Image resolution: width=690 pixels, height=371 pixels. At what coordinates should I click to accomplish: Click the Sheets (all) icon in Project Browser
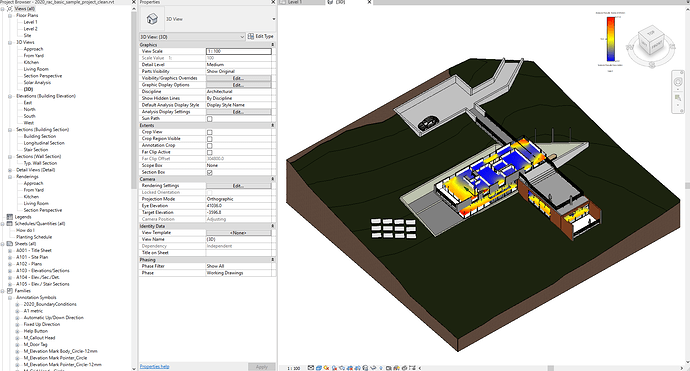point(10,244)
